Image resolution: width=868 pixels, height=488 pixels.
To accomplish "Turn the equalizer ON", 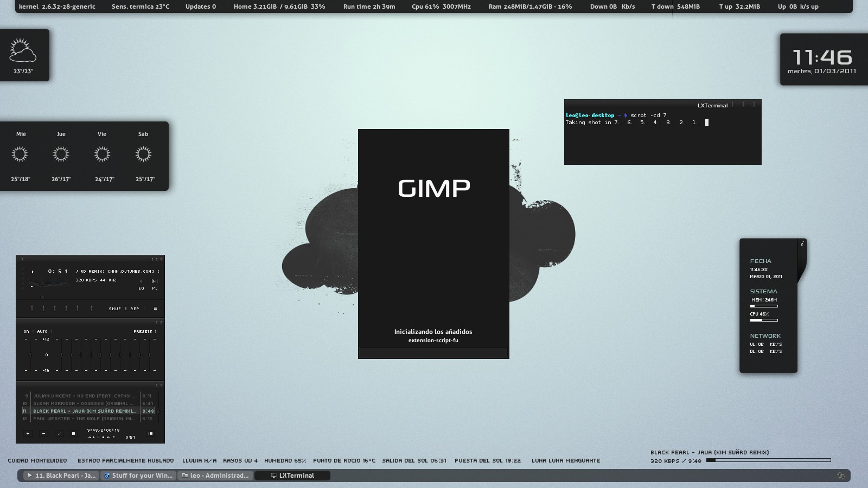I will click(x=26, y=331).
